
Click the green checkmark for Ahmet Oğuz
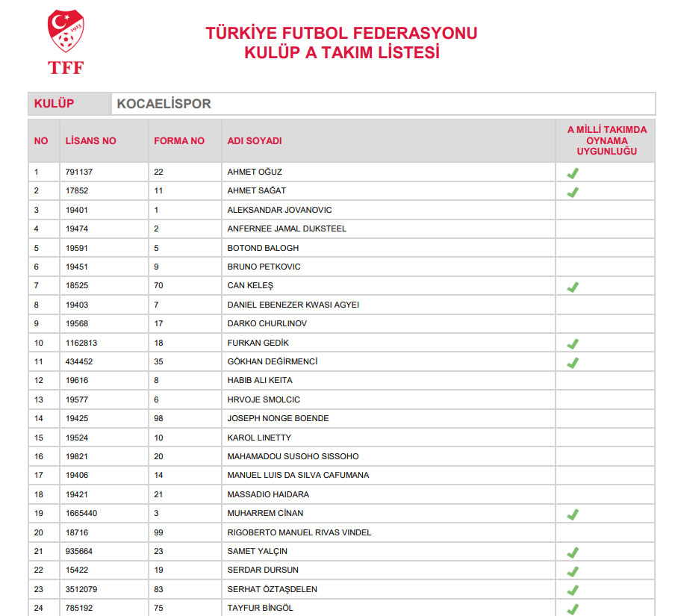click(x=573, y=173)
